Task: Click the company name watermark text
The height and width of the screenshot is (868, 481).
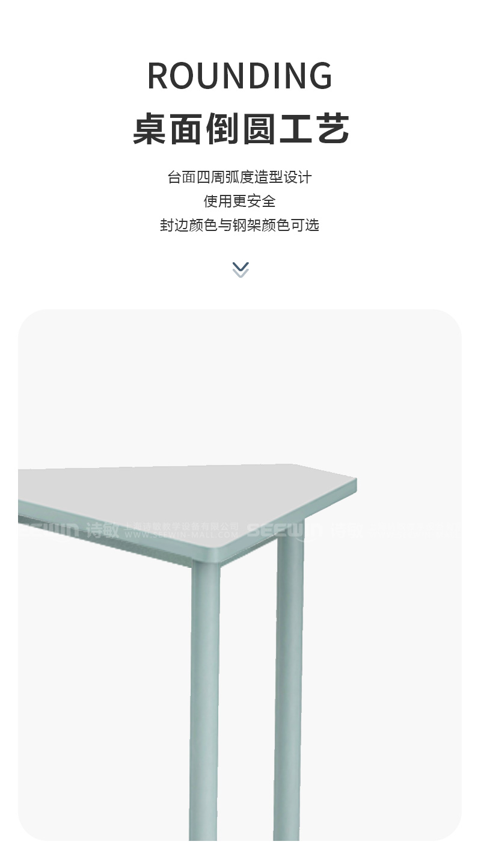Action: click(x=182, y=526)
